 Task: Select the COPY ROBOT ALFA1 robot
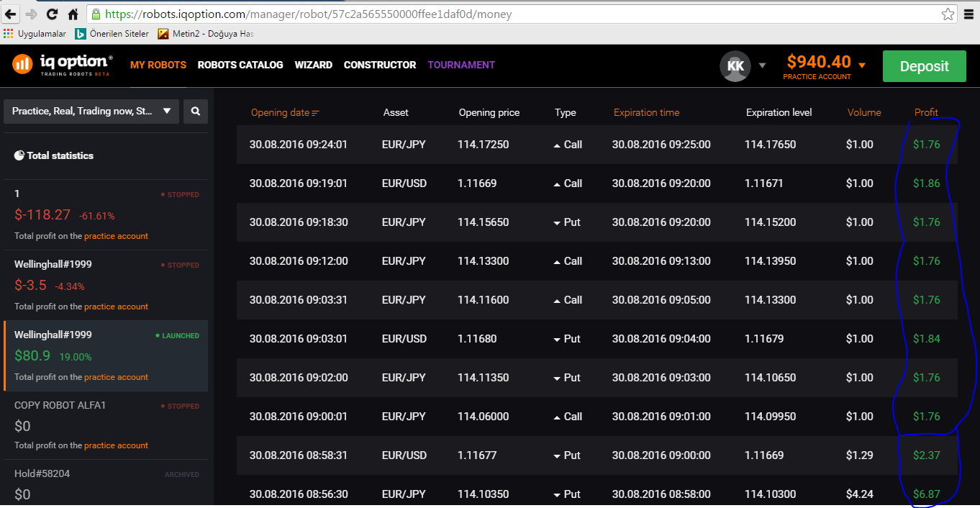106,426
